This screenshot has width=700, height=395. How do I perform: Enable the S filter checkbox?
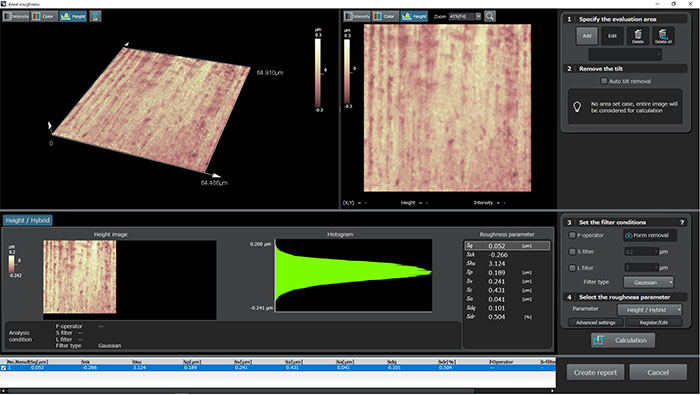572,252
